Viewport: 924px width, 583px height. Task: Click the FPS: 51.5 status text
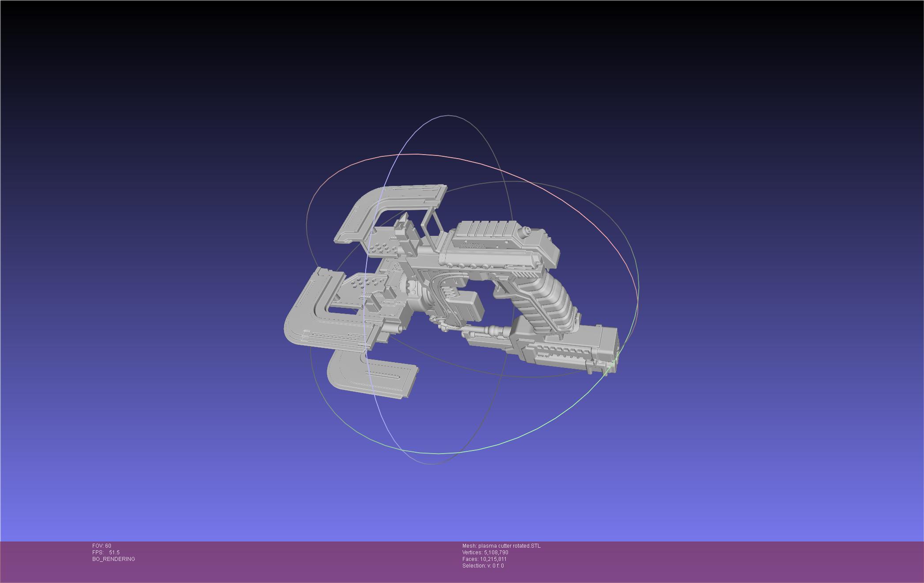tap(106, 553)
